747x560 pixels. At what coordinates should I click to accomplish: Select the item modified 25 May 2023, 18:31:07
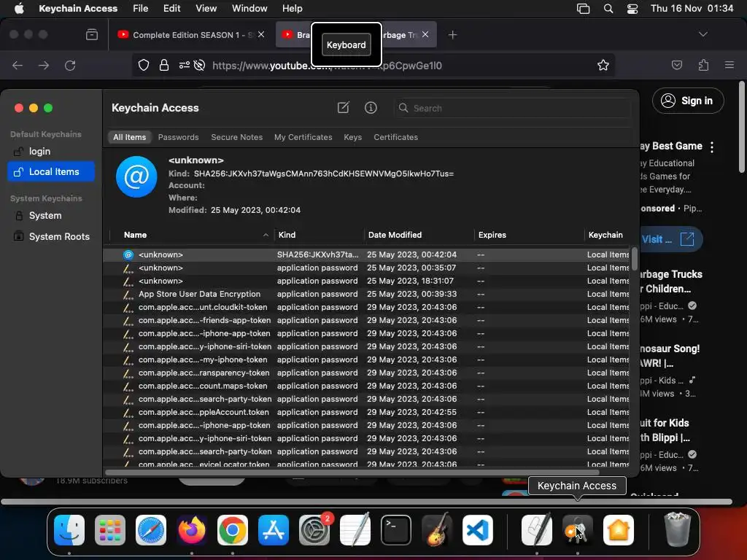point(367,281)
